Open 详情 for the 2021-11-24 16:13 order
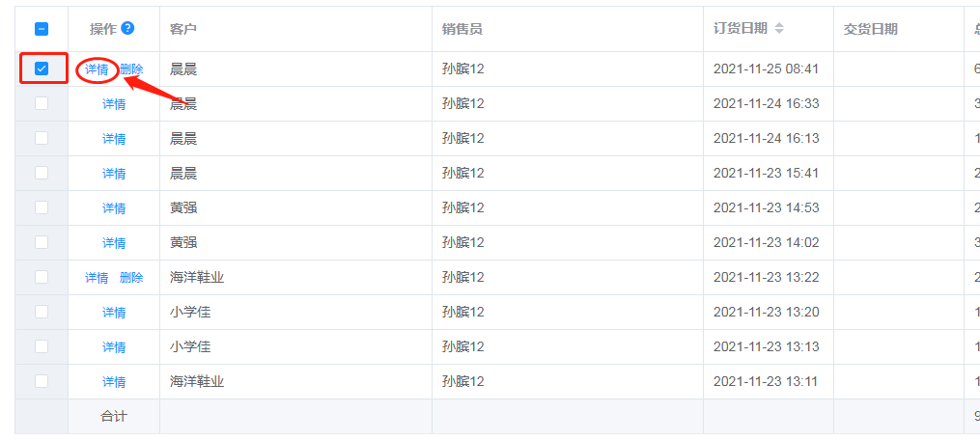The width and height of the screenshot is (980, 440). (x=114, y=139)
